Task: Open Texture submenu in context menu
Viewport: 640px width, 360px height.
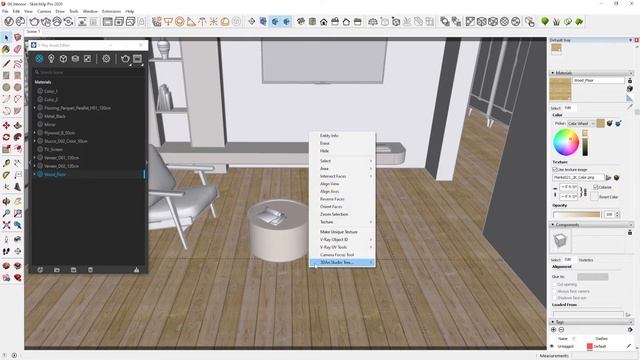Action: coord(342,222)
